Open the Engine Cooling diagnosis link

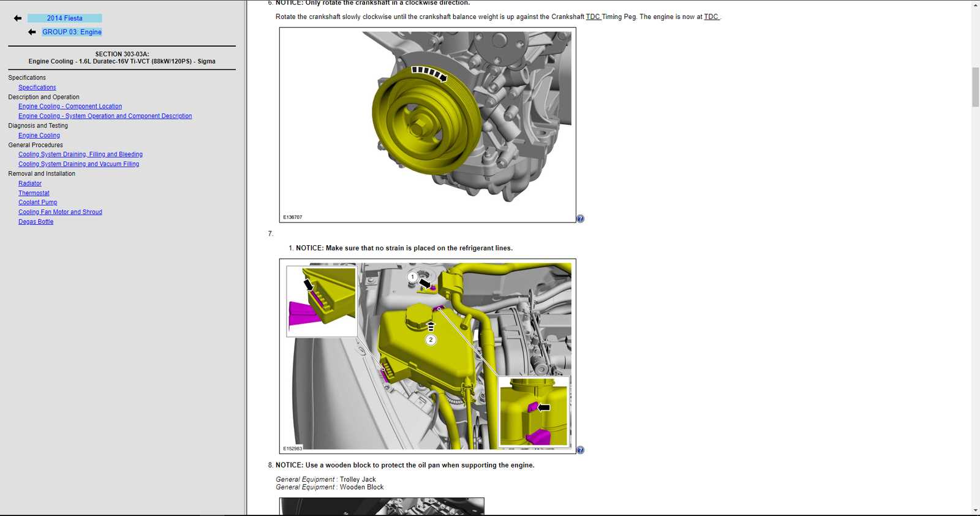(39, 135)
